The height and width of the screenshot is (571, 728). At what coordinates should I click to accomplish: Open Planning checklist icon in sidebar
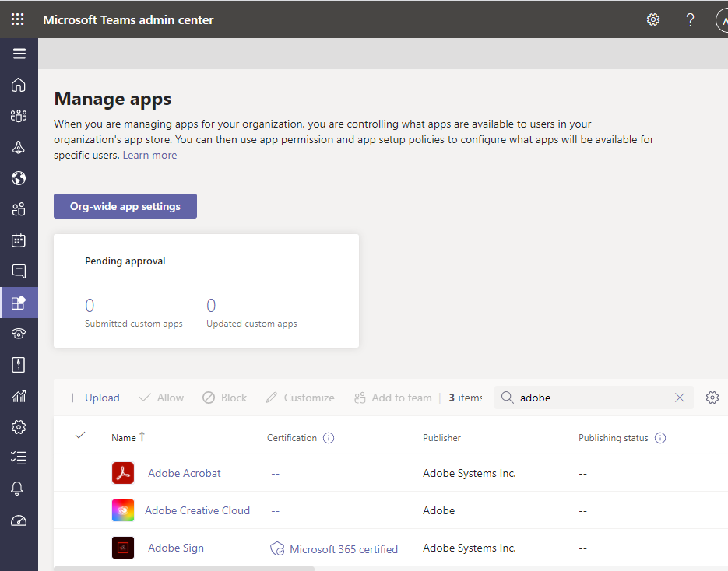click(x=19, y=458)
